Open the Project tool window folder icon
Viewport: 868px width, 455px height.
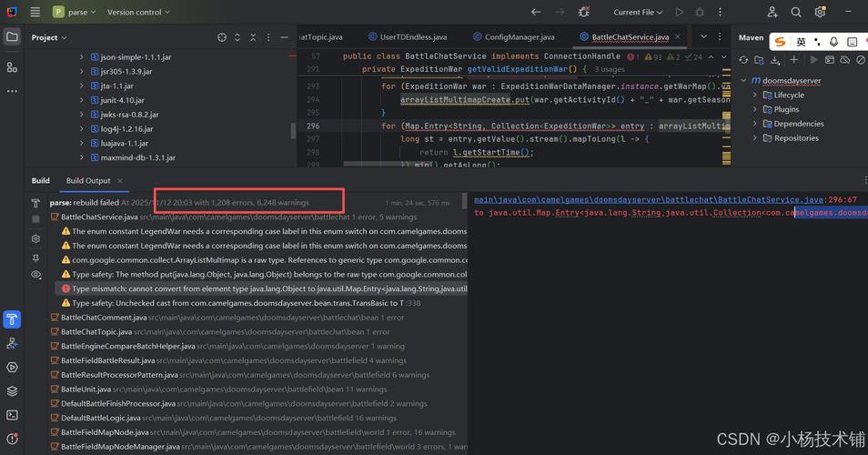click(x=12, y=37)
